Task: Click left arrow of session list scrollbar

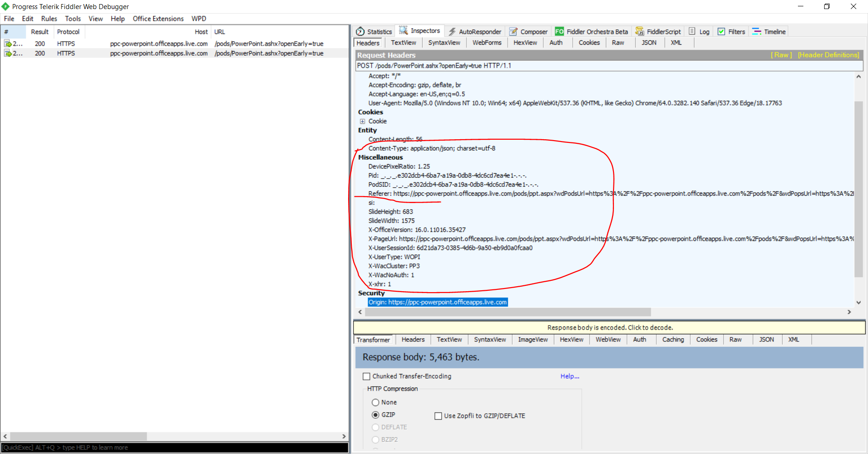Action: coord(5,436)
